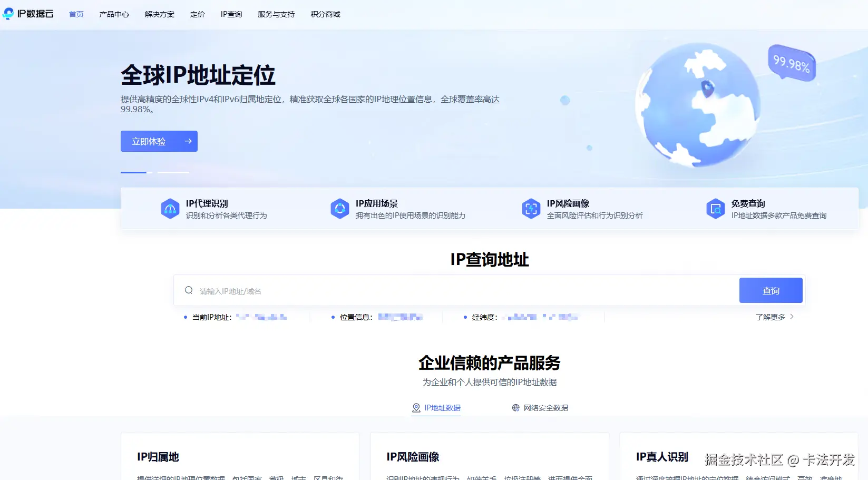Open the IP真人识别 product card
Screen dimensions: 868x480
click(x=739, y=456)
